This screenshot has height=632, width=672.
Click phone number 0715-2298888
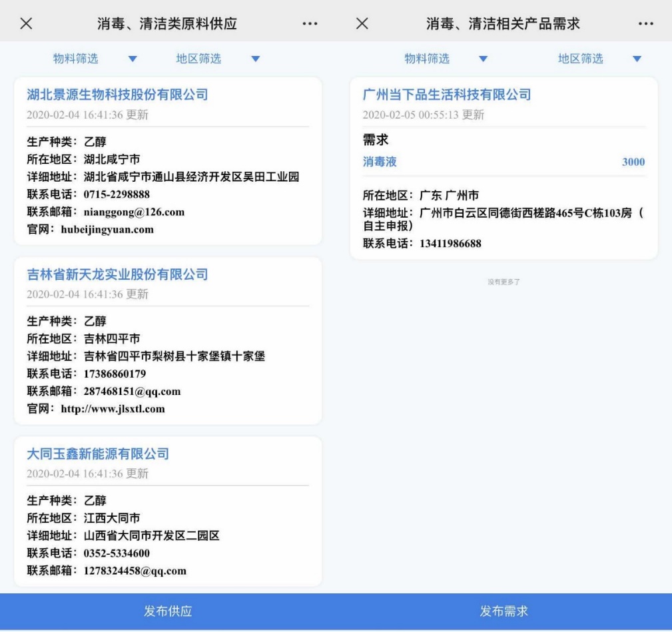[x=117, y=194]
